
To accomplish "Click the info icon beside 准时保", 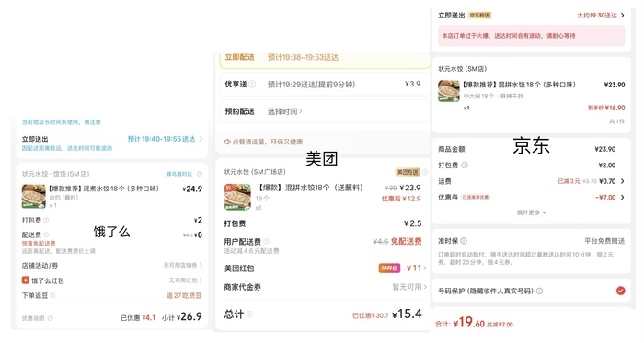I will tap(464, 241).
